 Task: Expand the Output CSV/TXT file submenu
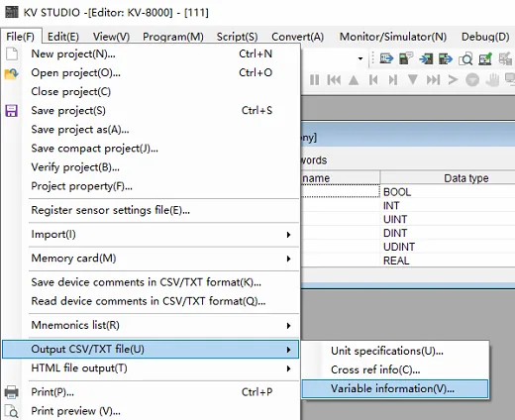coord(288,350)
